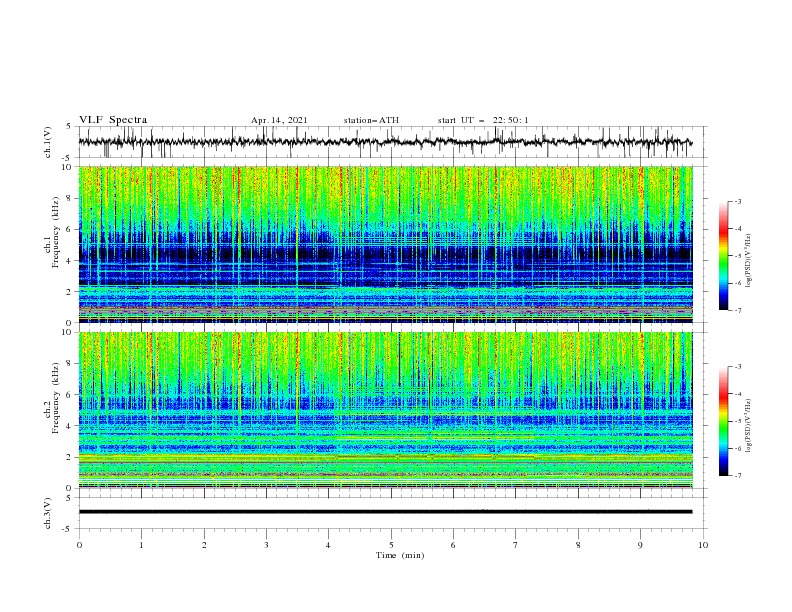The height and width of the screenshot is (612, 792).
Task: Click the "6" kHz tick on ch.1 axis
Action: 71,229
